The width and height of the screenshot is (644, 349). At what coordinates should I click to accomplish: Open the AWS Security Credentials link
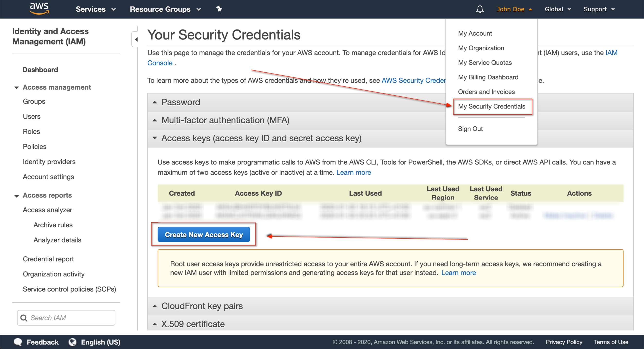[413, 80]
